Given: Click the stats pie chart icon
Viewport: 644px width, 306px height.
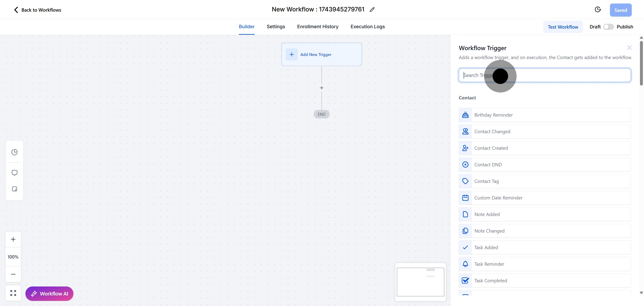Looking at the screenshot, I should [x=15, y=152].
